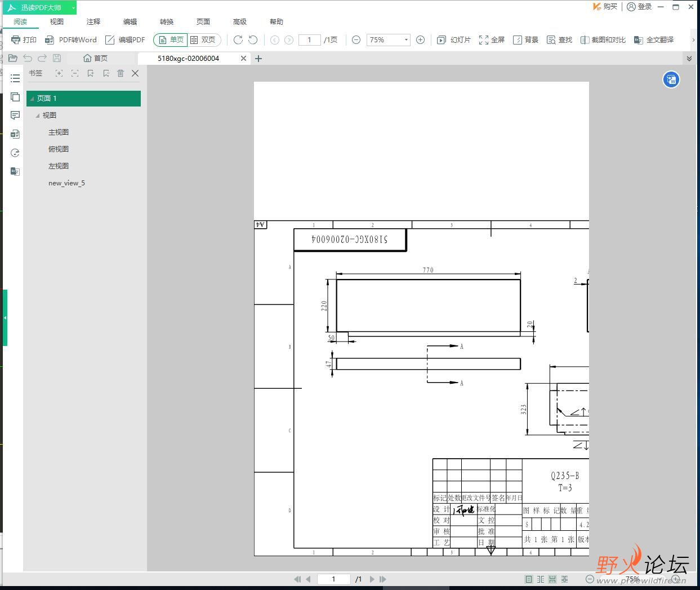Screen dimensions: 700x590
Task: Open the 注释 menu tab
Action: (x=93, y=22)
